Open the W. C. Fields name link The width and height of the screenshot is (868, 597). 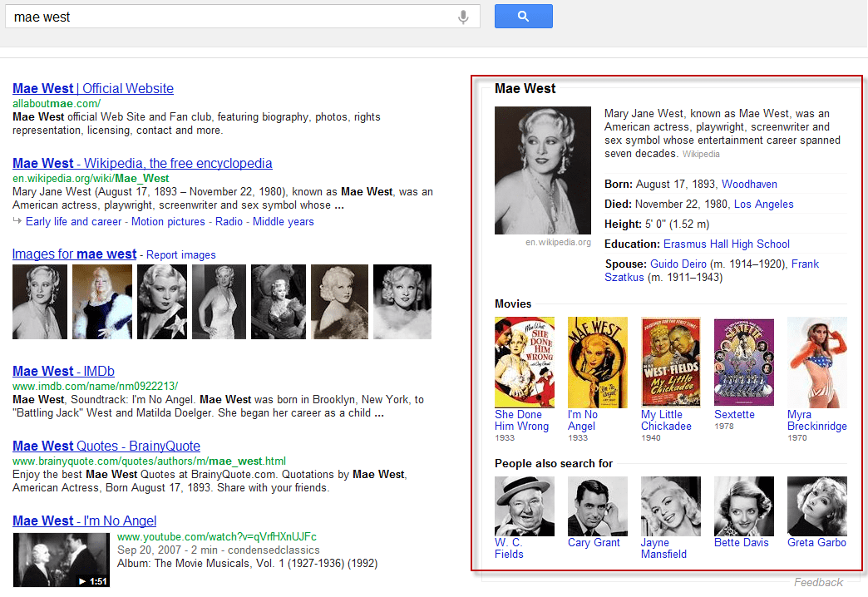coord(509,548)
